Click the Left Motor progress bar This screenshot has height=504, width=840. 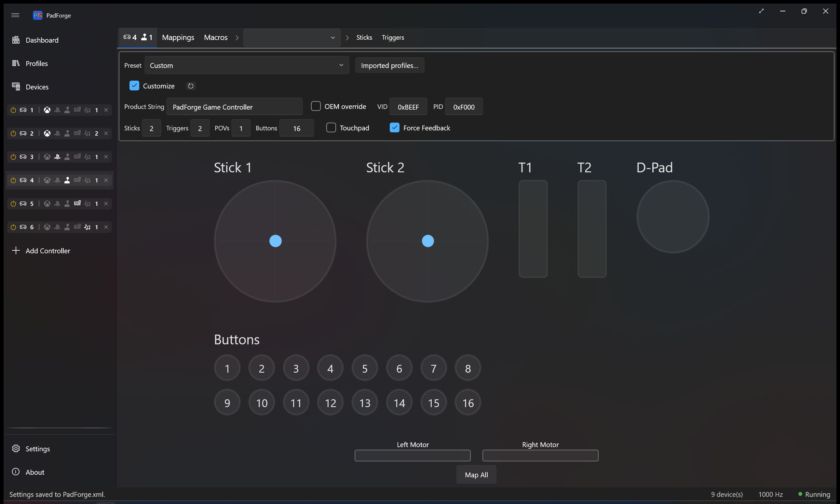point(413,456)
